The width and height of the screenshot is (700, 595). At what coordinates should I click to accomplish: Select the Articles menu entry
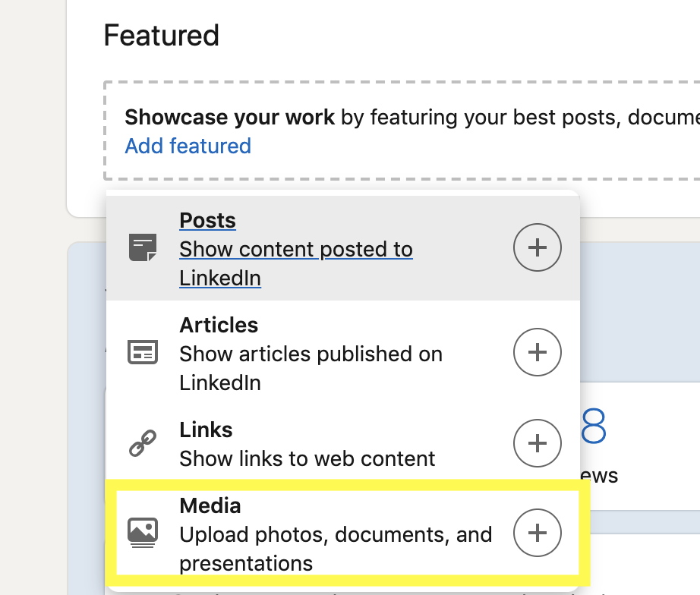[x=343, y=353]
